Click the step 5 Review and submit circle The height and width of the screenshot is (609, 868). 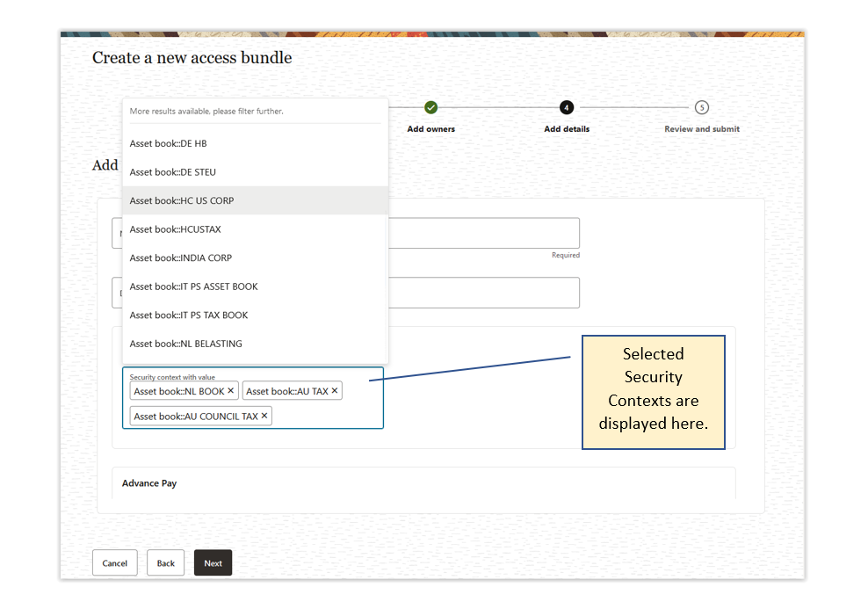[x=701, y=107]
